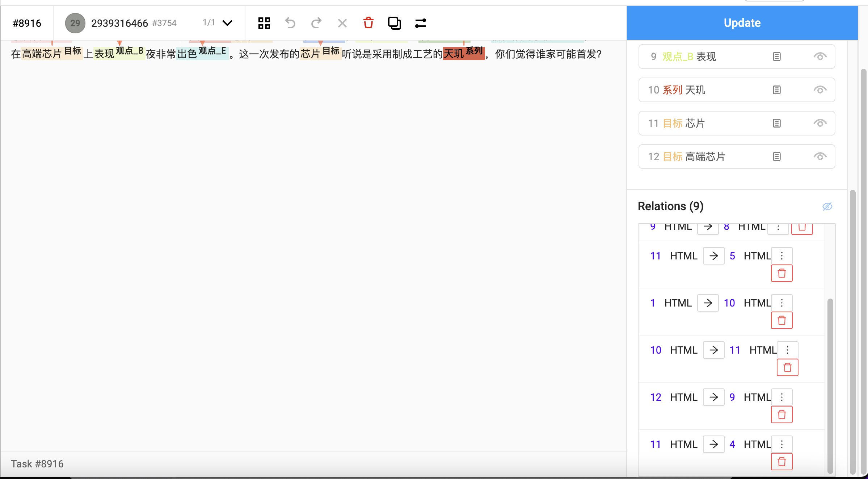Click the Undo icon
This screenshot has width=868, height=479.
pos(290,23)
